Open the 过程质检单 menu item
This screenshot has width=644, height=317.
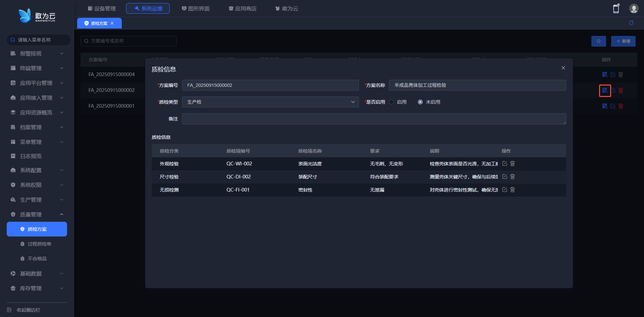(39, 244)
